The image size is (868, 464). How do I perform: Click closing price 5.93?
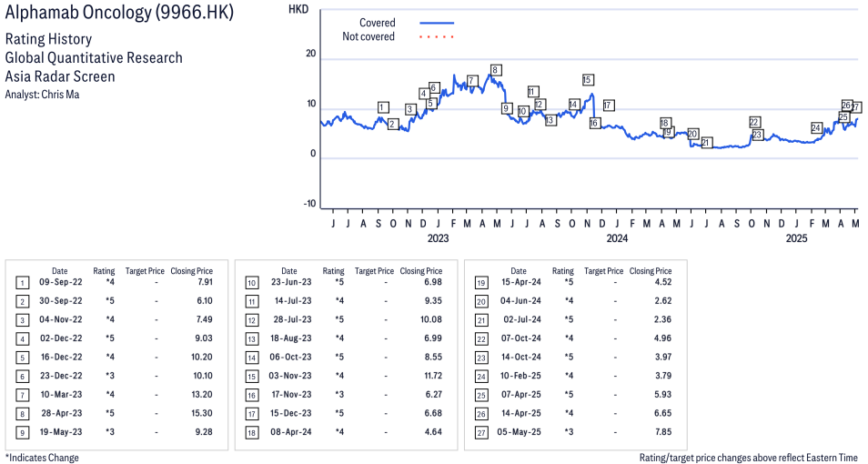[662, 394]
